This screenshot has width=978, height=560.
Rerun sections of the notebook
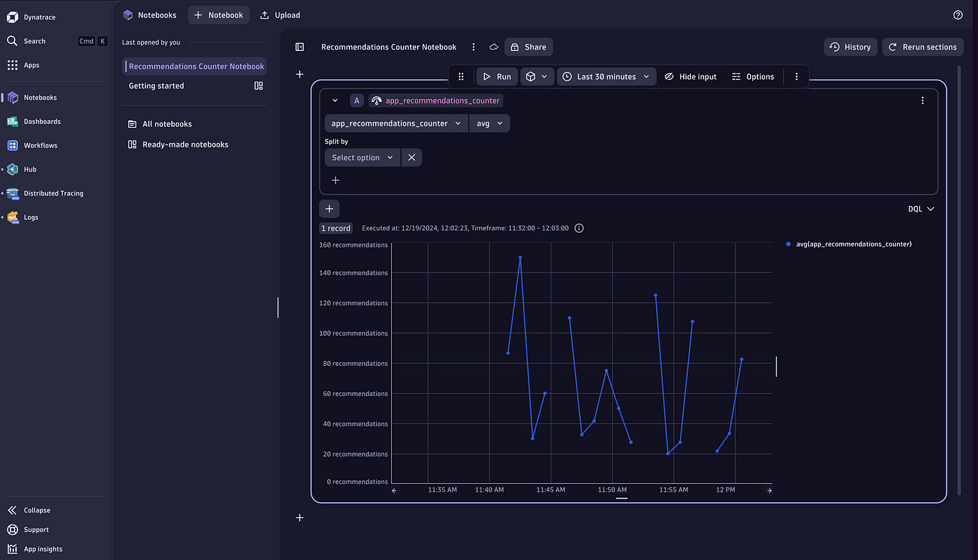coord(923,47)
